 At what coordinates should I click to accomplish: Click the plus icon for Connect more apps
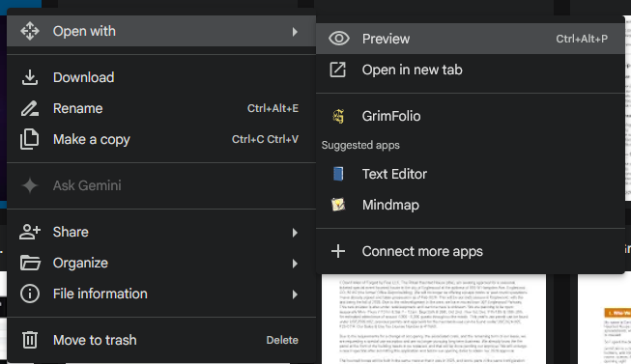[x=338, y=251]
